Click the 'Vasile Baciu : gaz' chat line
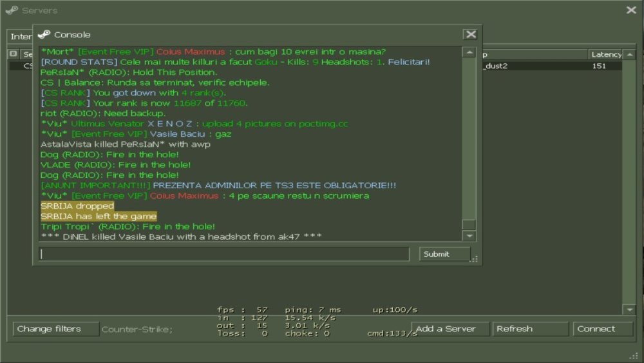The width and height of the screenshot is (644, 363). [x=136, y=134]
